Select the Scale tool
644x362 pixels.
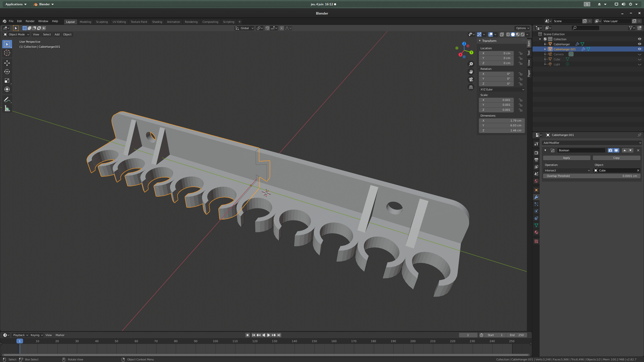point(7,80)
